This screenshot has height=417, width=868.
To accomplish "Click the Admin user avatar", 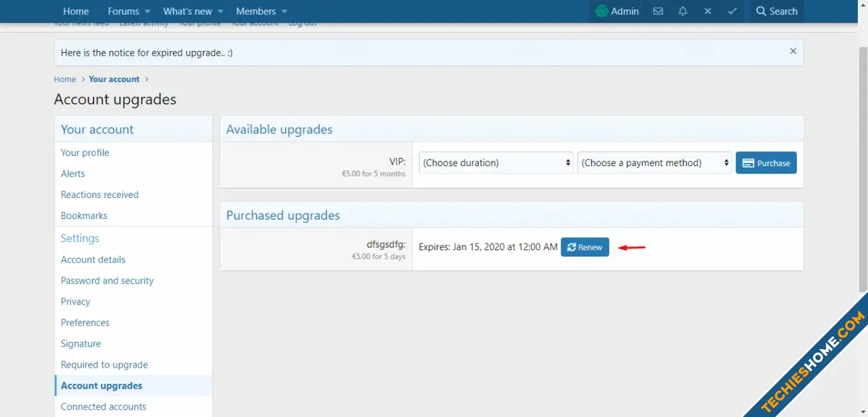I will pos(601,12).
